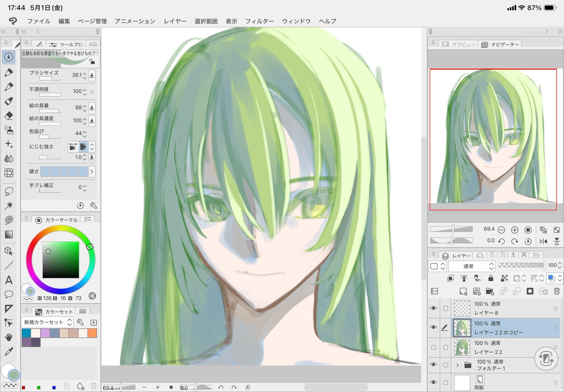This screenshot has width=564, height=392.
Task: Open 新規カラーセット color set dropdown
Action: pyautogui.click(x=47, y=322)
